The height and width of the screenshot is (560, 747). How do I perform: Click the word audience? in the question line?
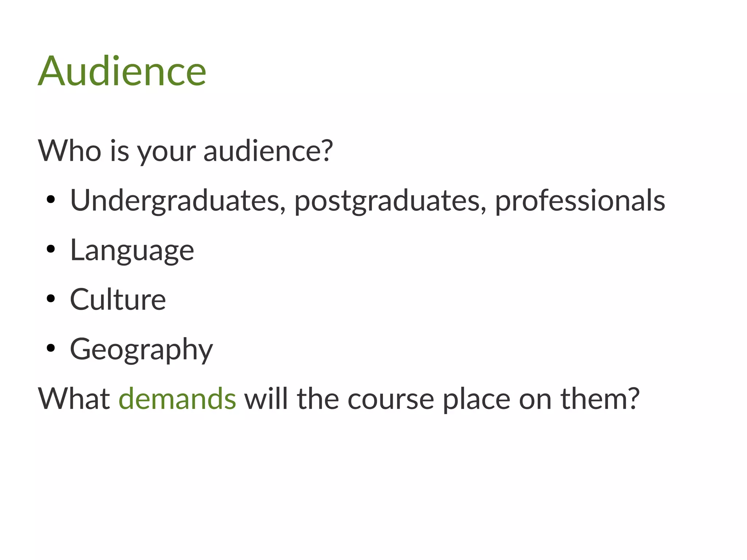coord(268,150)
